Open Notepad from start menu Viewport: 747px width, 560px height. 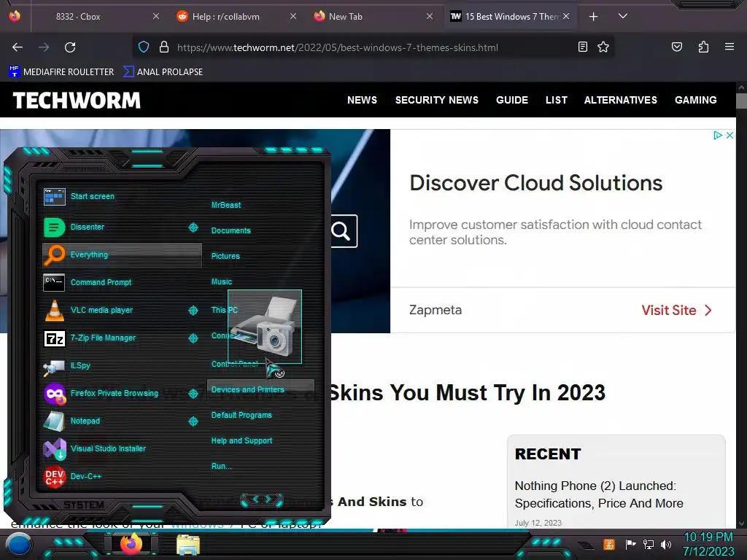tap(115, 421)
